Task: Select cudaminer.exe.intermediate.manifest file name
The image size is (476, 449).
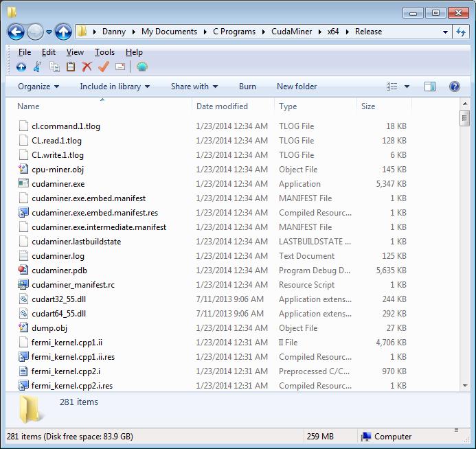Action: pyautogui.click(x=99, y=227)
